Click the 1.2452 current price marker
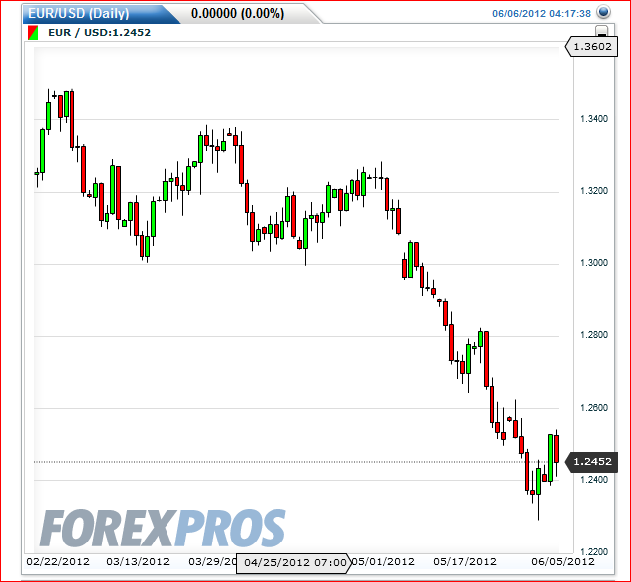Viewport: 631px width, 582px height. click(x=592, y=462)
